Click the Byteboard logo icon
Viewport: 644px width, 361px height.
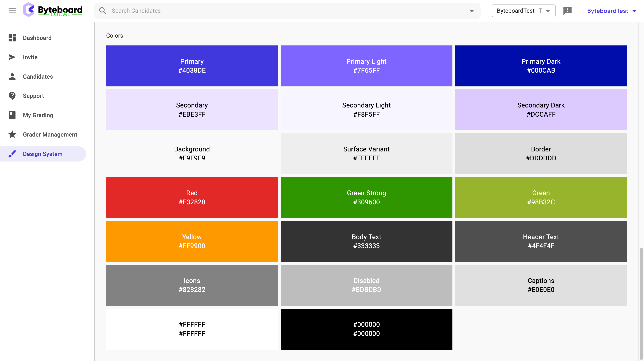click(29, 10)
